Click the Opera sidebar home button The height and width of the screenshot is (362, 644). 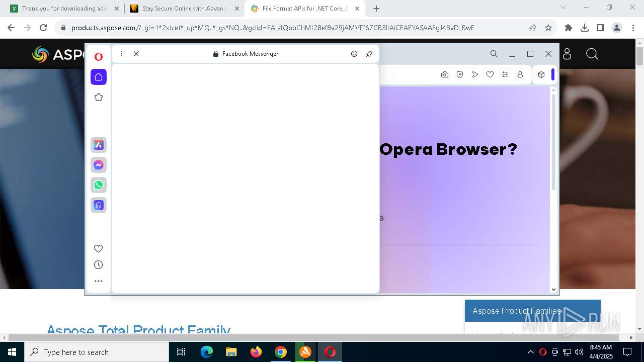pyautogui.click(x=99, y=77)
